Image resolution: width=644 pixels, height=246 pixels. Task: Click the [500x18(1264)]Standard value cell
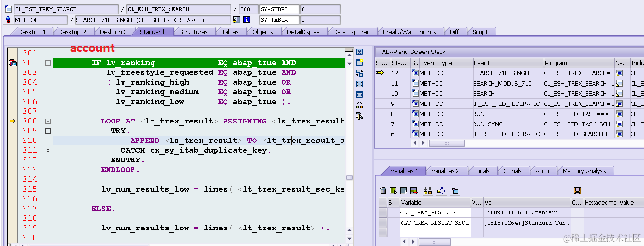[x=527, y=212]
